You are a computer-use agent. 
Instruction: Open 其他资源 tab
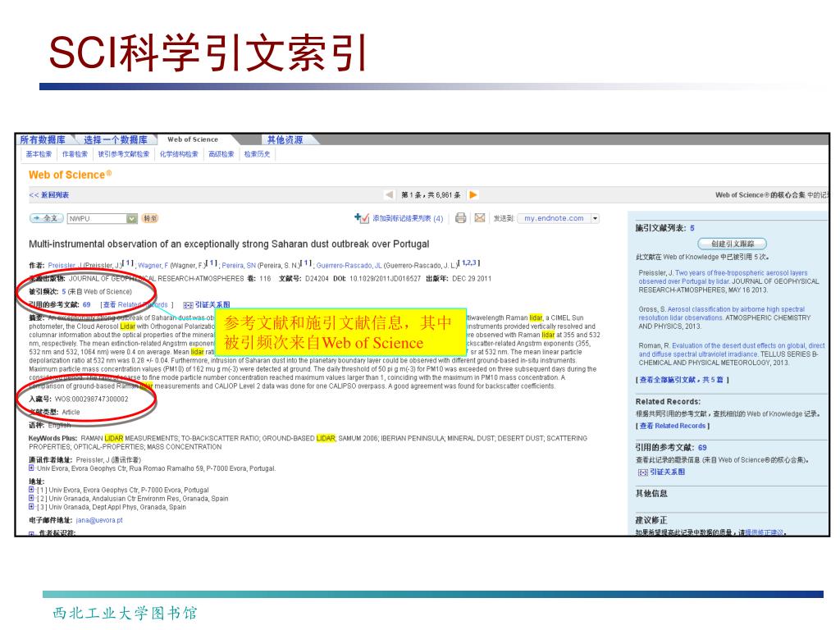coord(285,139)
